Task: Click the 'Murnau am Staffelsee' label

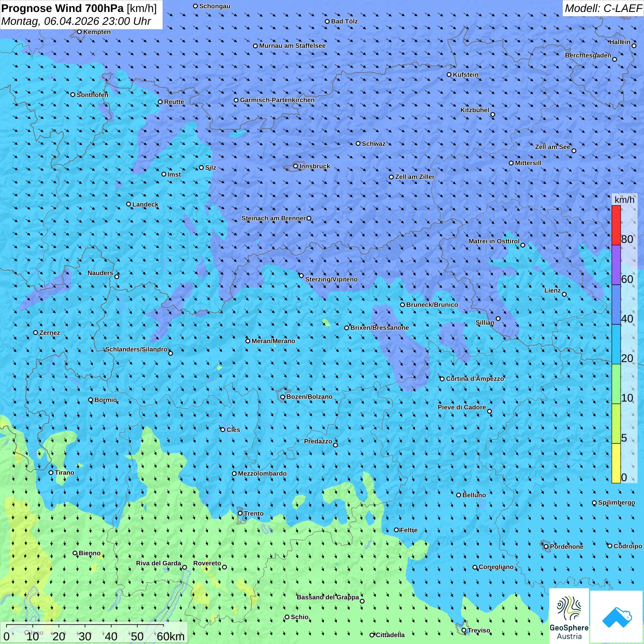Action: coord(293,46)
